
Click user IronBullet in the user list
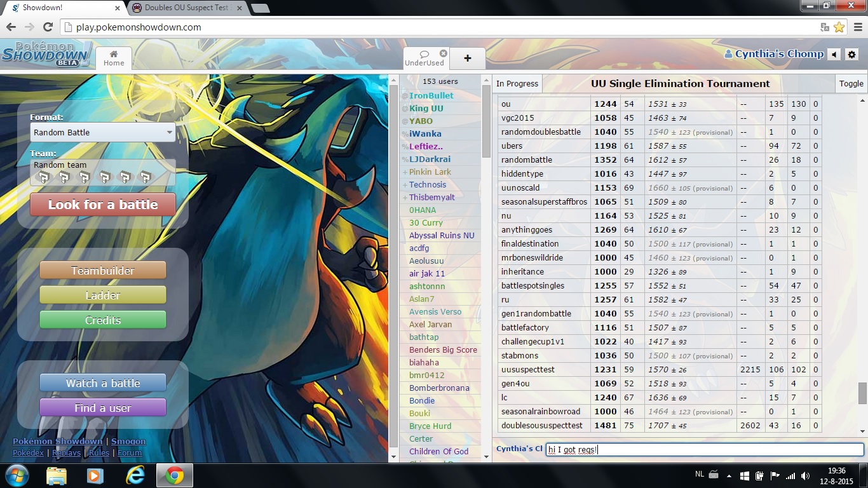click(431, 95)
